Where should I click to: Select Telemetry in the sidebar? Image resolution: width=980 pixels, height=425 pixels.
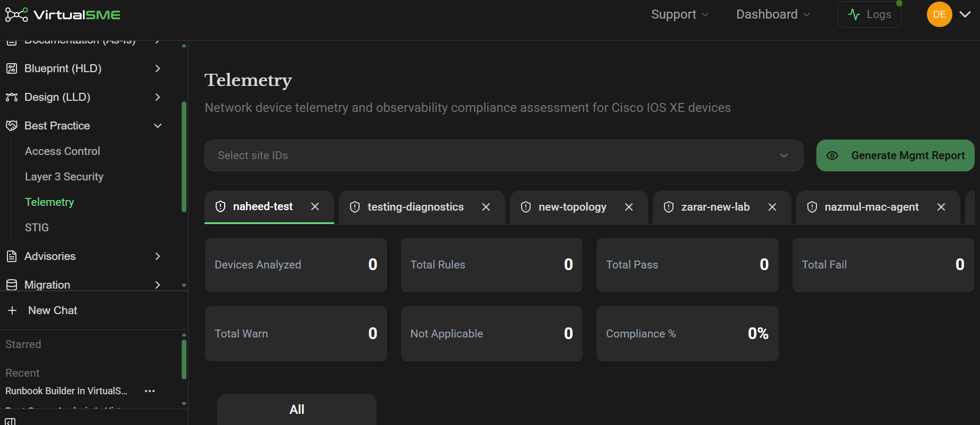pyautogui.click(x=49, y=202)
